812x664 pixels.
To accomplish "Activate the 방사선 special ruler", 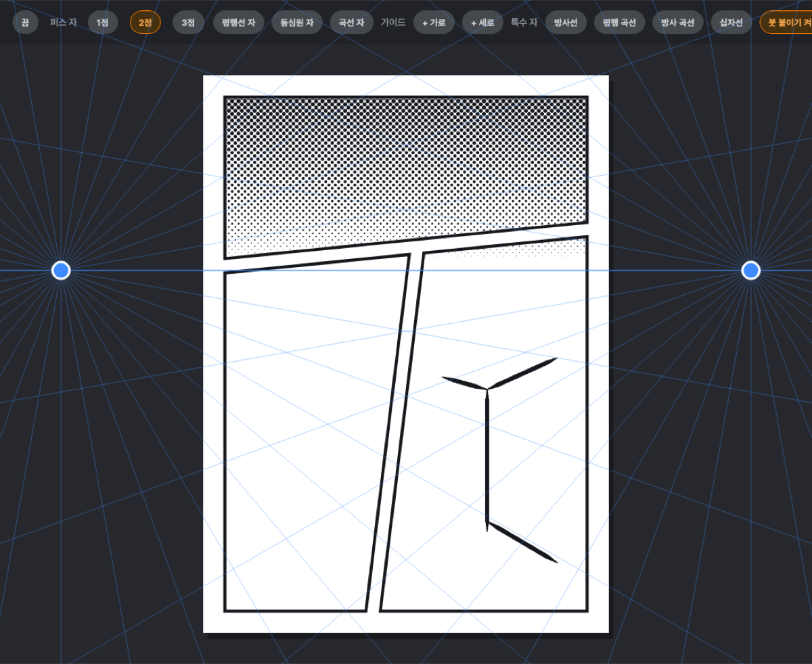I will pyautogui.click(x=566, y=22).
